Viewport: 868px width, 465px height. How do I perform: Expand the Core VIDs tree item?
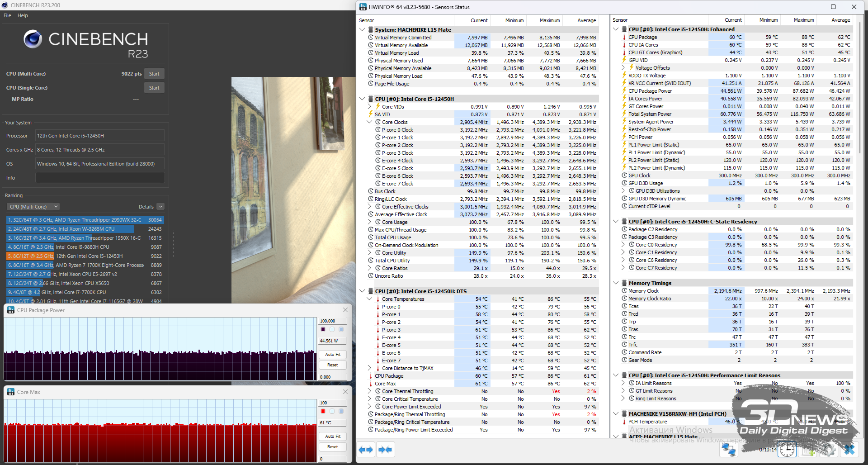(x=369, y=107)
